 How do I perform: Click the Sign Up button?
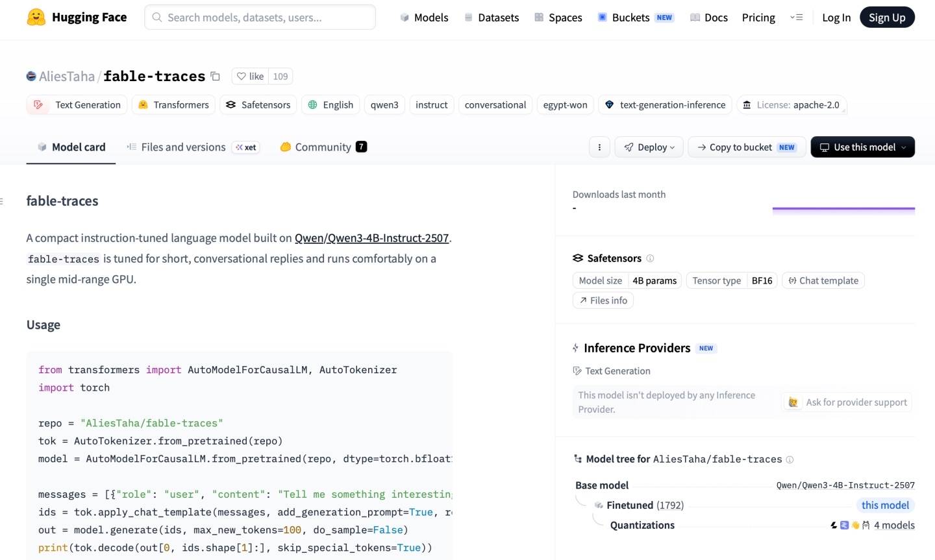887,18
